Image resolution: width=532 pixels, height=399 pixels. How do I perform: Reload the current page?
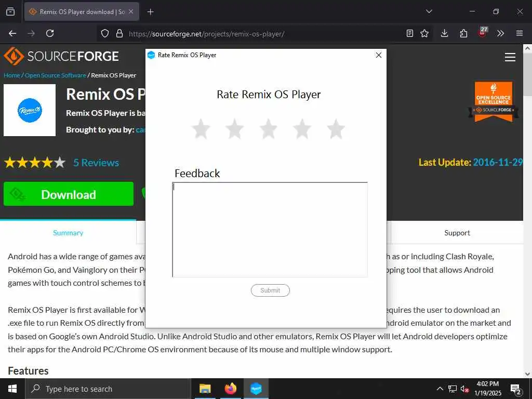click(x=50, y=33)
